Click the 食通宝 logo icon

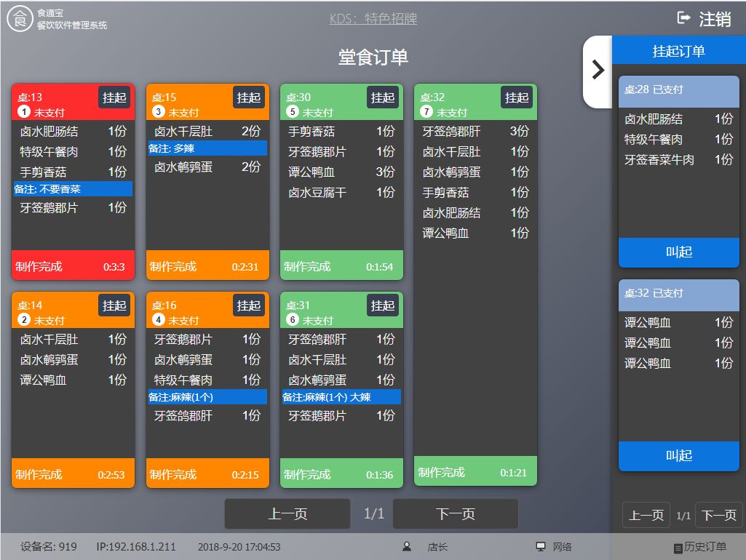coord(20,19)
